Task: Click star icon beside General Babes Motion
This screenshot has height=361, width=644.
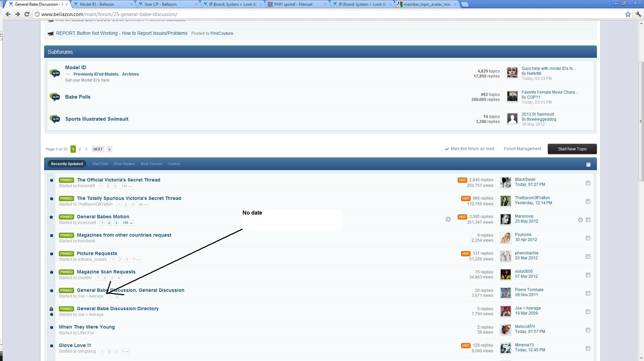Action: [51, 217]
